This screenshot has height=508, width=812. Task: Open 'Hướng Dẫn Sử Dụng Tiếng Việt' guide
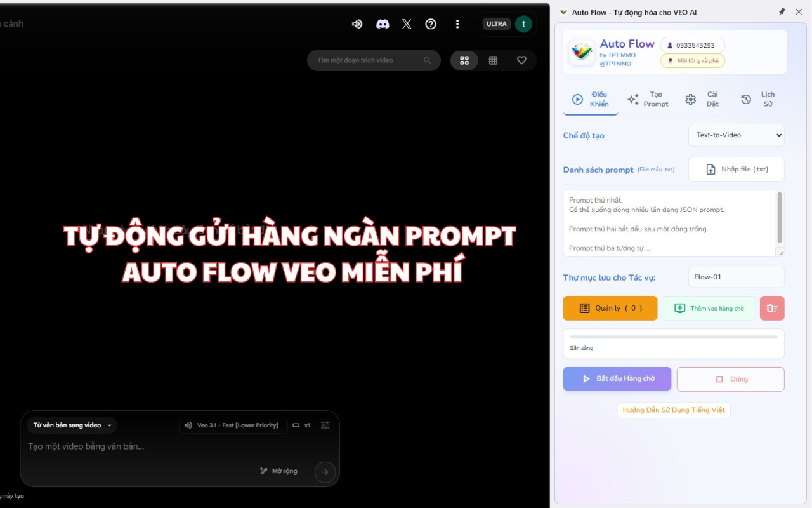(674, 410)
